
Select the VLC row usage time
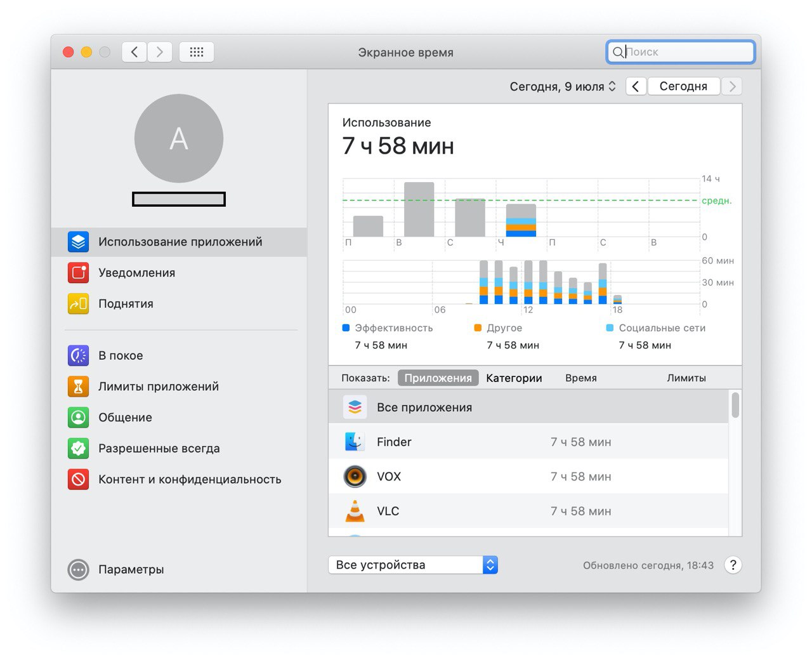pyautogui.click(x=581, y=511)
